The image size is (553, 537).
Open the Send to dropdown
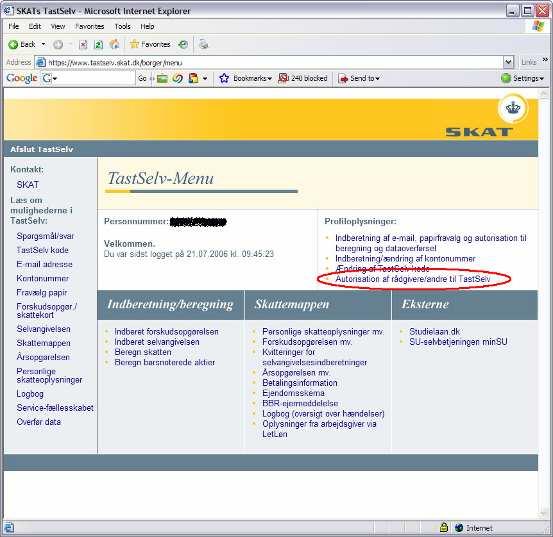[x=359, y=78]
